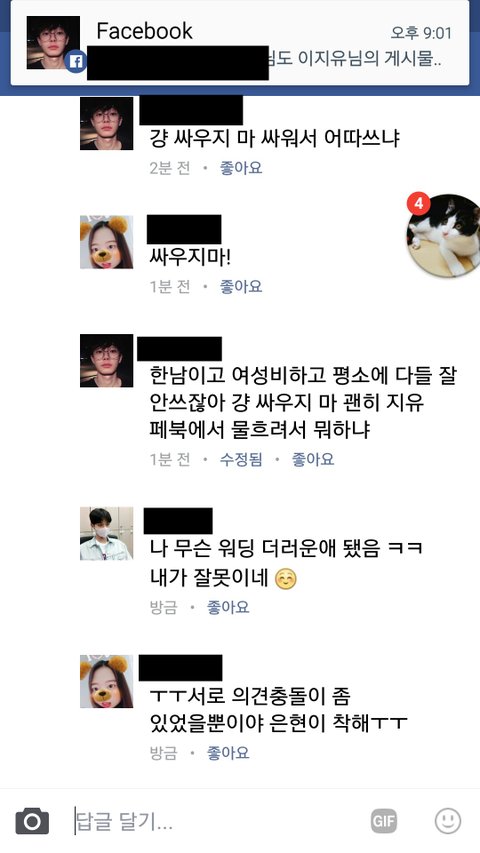480x853 pixels.
Task: Like the comment '싸우지마!'
Action: 241,286
